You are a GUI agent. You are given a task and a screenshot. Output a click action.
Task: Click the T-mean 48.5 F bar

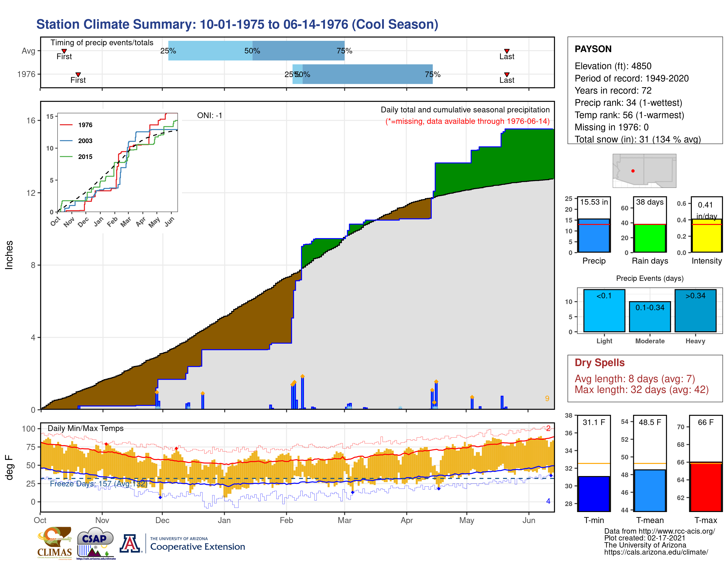click(x=650, y=490)
